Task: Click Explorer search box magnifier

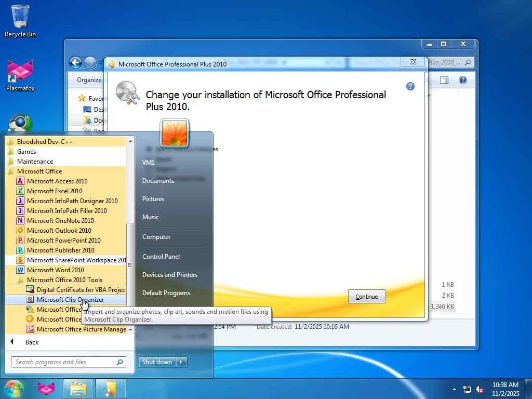Action: point(468,62)
